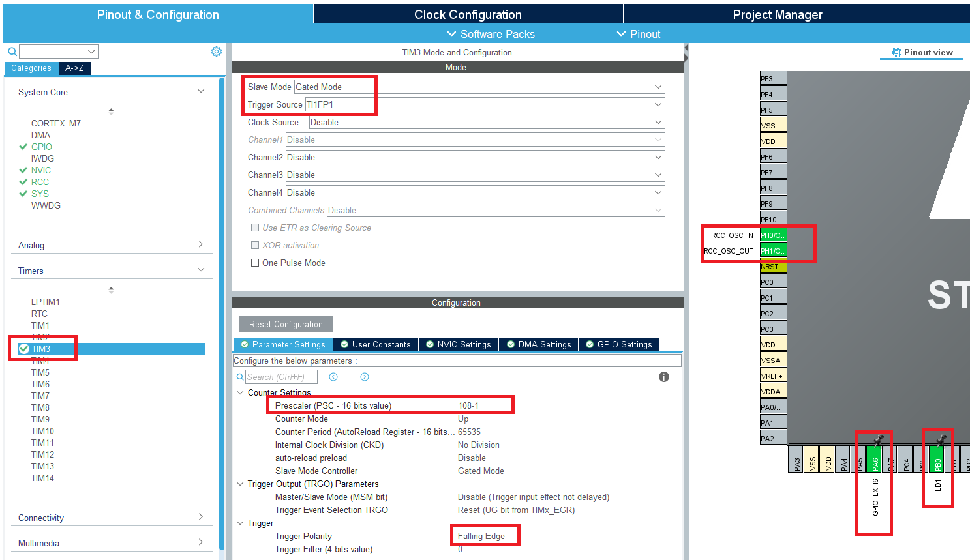This screenshot has height=560, width=970.
Task: Switch to Project Manager tab
Action: pos(778,14)
